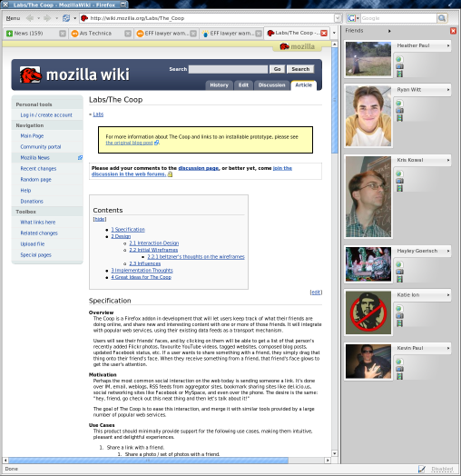Viewport: 461px width, 476px height.
Task: Click the forward arrow navigation icon
Action: pyautogui.click(x=47, y=18)
